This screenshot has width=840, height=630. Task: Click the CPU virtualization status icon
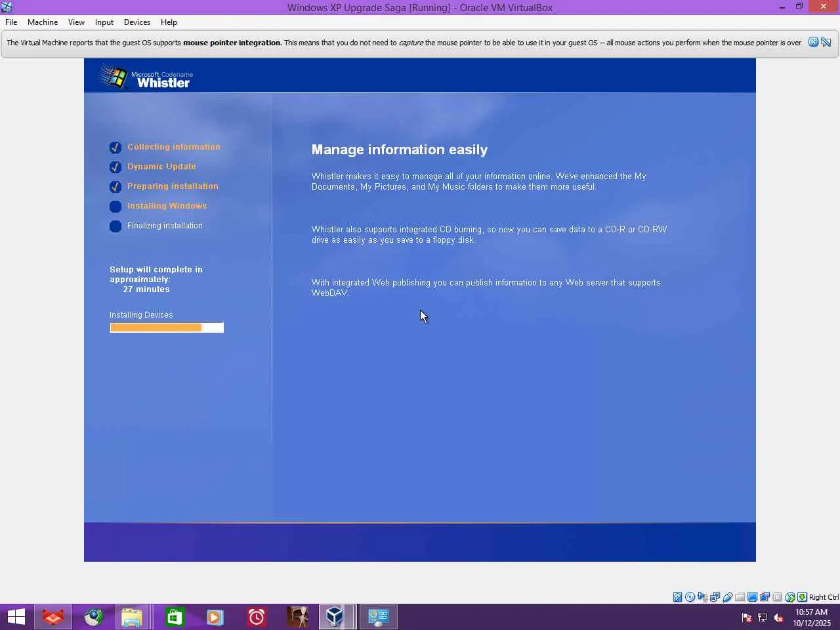tap(777, 597)
